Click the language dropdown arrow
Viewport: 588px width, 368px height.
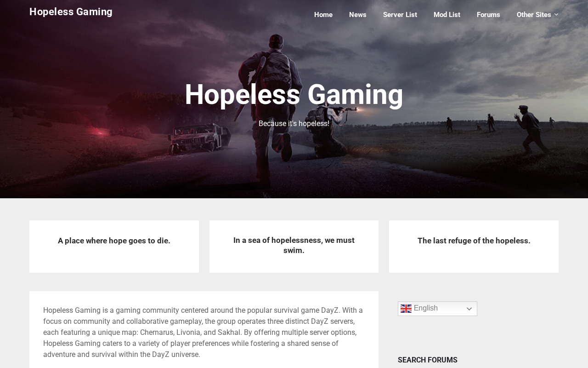(x=469, y=309)
